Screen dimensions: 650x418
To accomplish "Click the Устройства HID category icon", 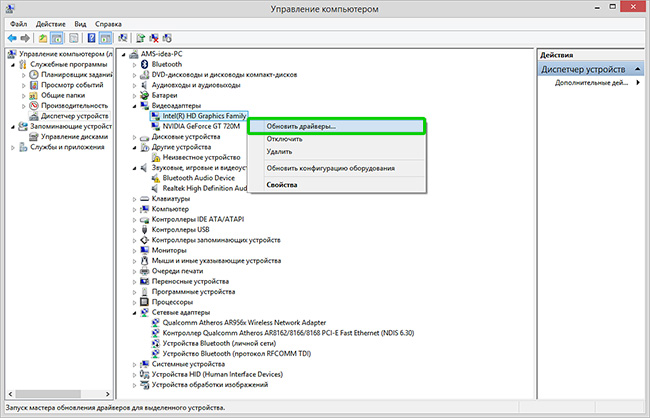I will tap(144, 374).
